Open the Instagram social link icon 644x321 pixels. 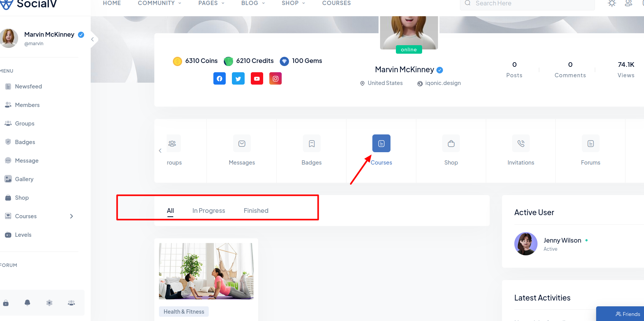(276, 78)
